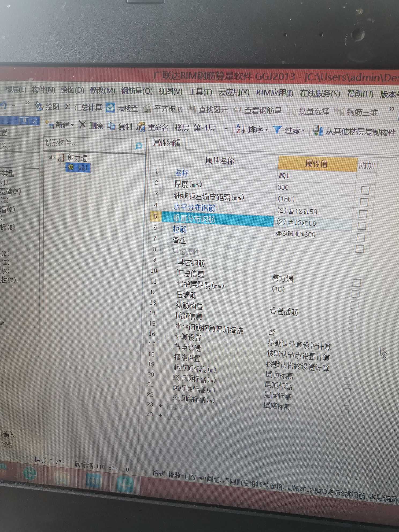
Task: Click the 属性值 column header
Action: click(x=317, y=163)
